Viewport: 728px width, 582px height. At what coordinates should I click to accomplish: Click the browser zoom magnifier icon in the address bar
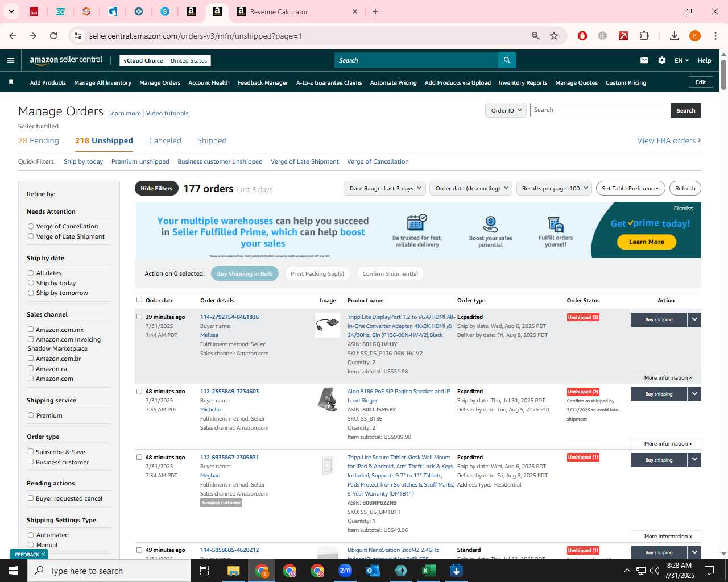tap(535, 36)
